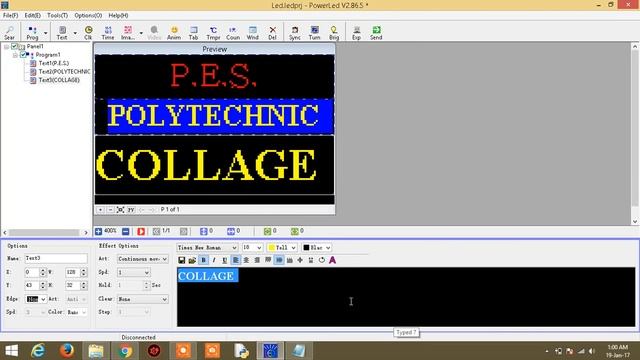Screen dimensions: 640x360
Task: Open the Tools(T) menu
Action: [58, 15]
